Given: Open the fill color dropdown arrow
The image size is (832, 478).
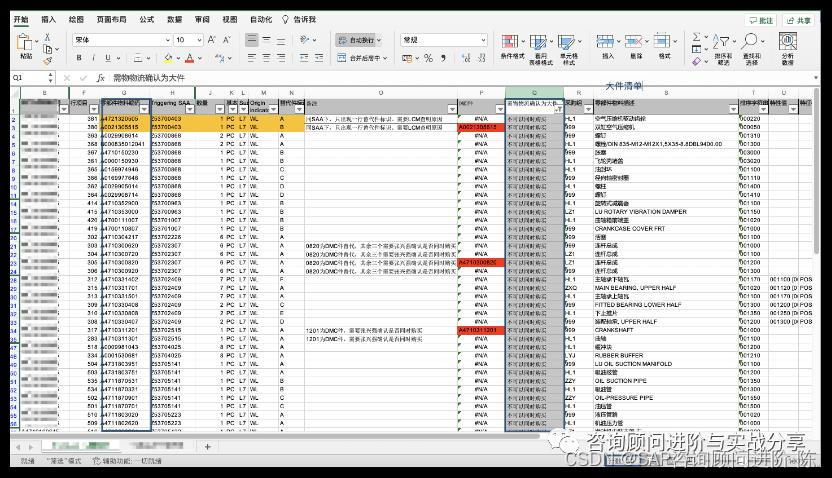Looking at the screenshot, I should click(x=178, y=58).
